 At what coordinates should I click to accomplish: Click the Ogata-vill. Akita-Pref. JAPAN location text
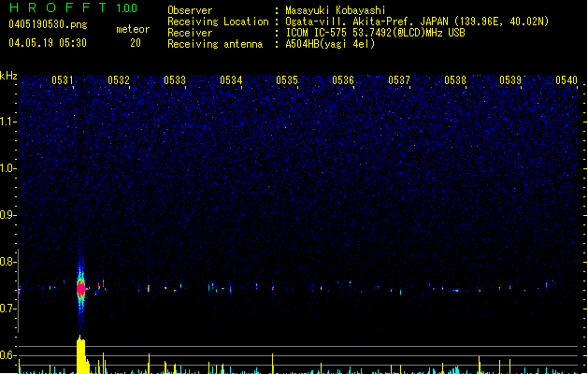pyautogui.click(x=417, y=22)
